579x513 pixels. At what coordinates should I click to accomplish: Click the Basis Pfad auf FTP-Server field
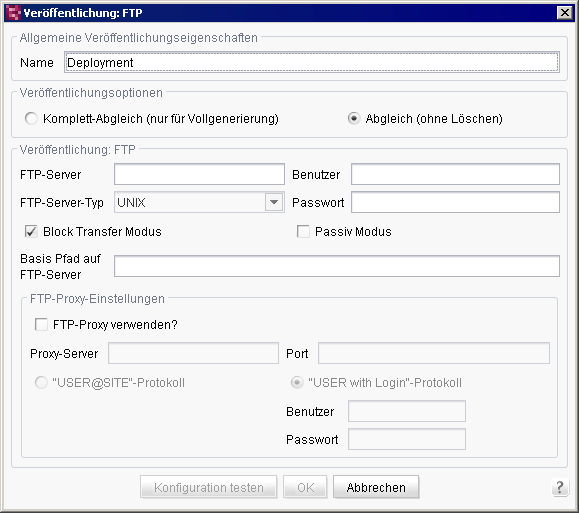(337, 266)
